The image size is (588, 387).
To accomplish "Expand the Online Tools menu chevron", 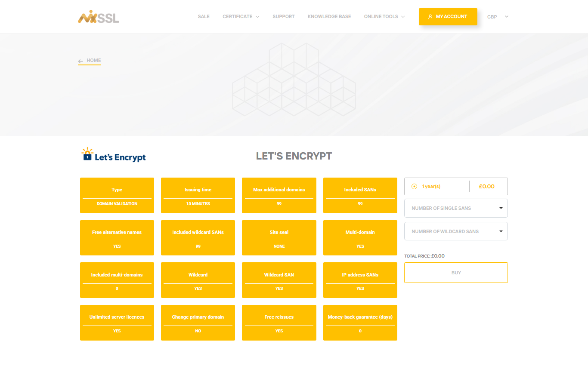I will tap(403, 17).
